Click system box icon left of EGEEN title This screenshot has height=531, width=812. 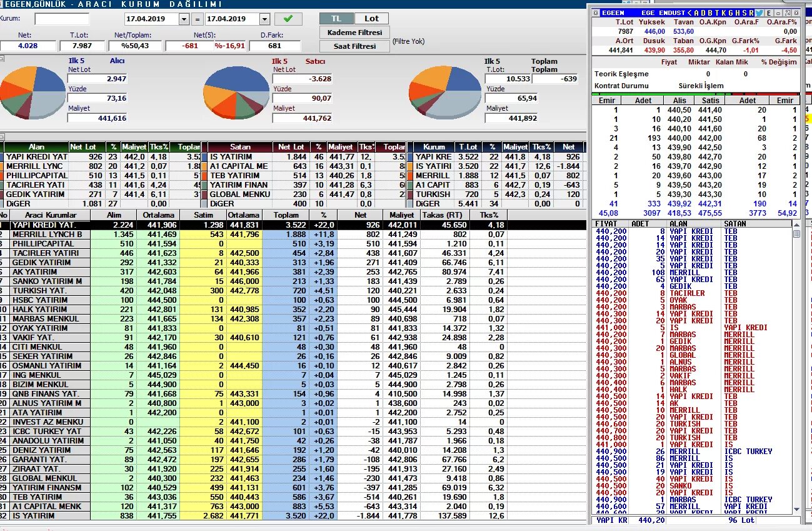(x=595, y=13)
